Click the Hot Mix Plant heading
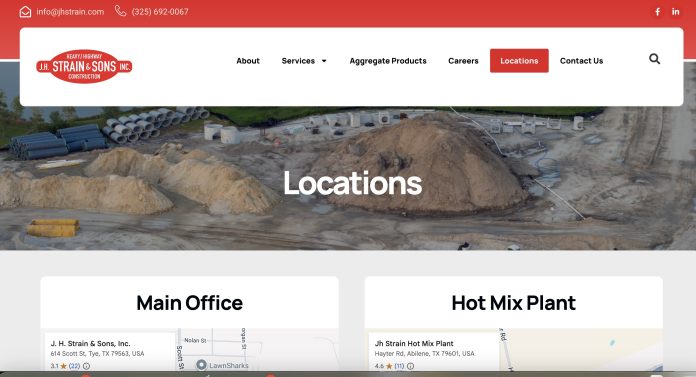The image size is (696, 377). tap(514, 303)
